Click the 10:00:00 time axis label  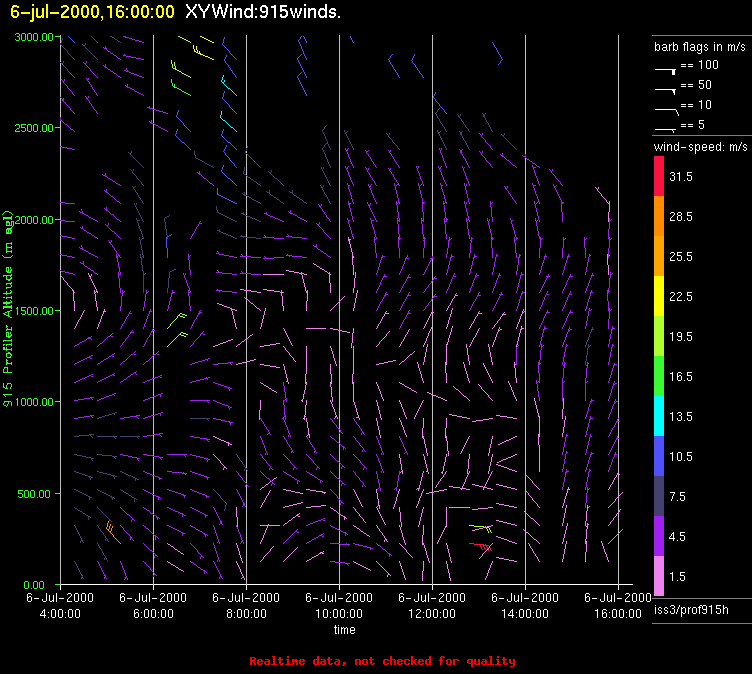pos(339,614)
